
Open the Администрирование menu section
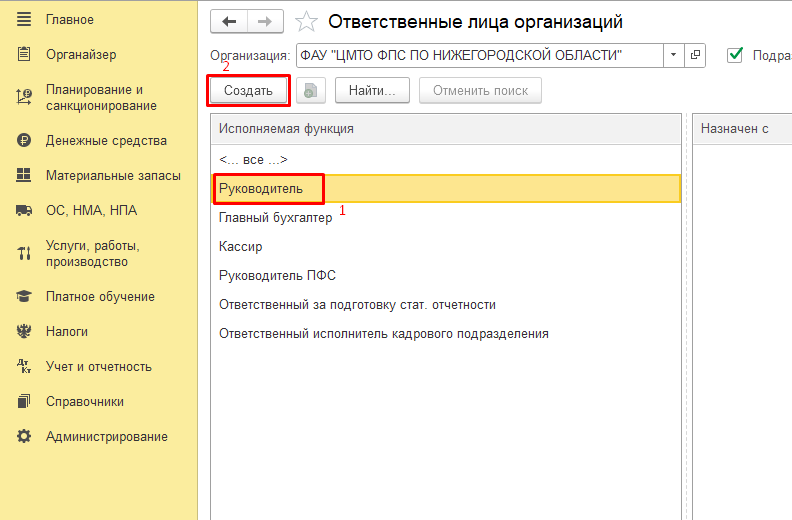pyautogui.click(x=107, y=437)
